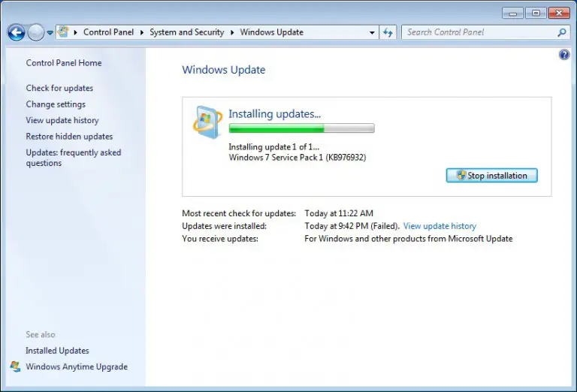Open Windows Anytime Upgrade link
577x392 pixels.
click(77, 367)
